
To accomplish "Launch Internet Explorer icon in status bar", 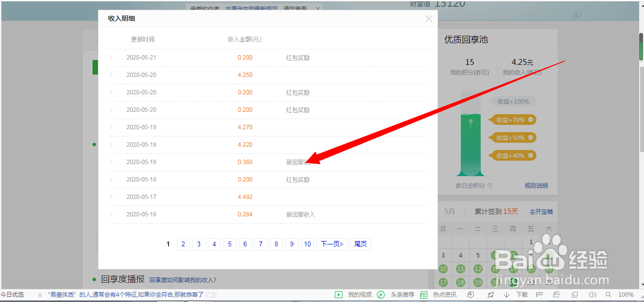I will [556, 294].
